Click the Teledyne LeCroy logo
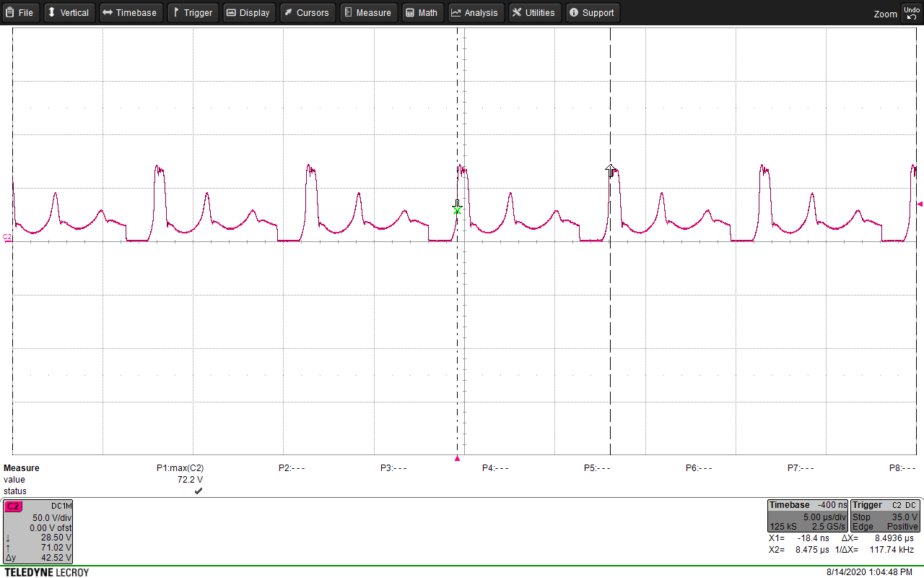This screenshot has width=924, height=578. 46,572
